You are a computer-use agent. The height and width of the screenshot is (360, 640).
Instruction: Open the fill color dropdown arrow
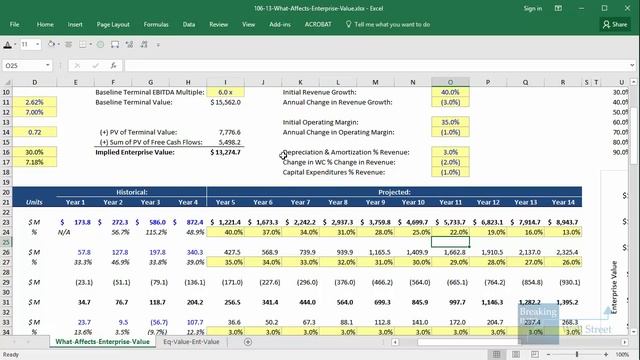pos(58,44)
